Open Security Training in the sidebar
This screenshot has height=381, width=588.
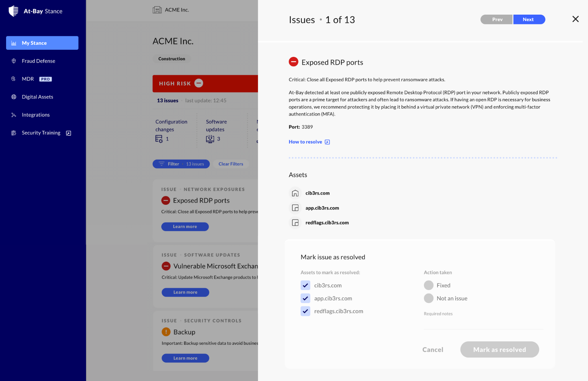42,133
